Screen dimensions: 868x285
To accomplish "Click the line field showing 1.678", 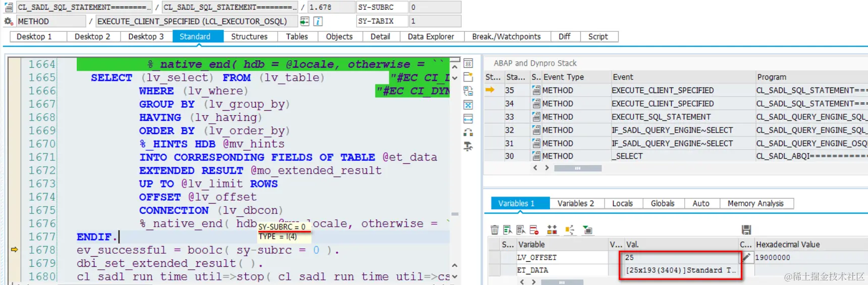I will tap(332, 7).
